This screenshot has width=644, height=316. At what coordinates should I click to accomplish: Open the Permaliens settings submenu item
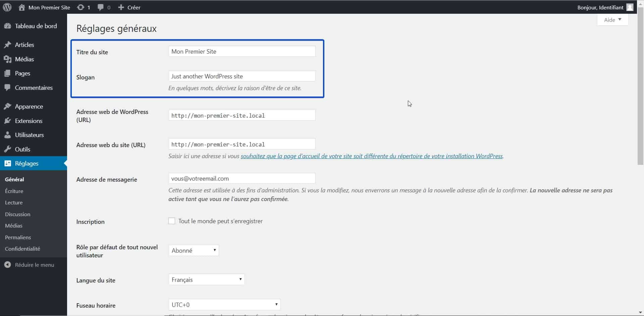pyautogui.click(x=18, y=237)
